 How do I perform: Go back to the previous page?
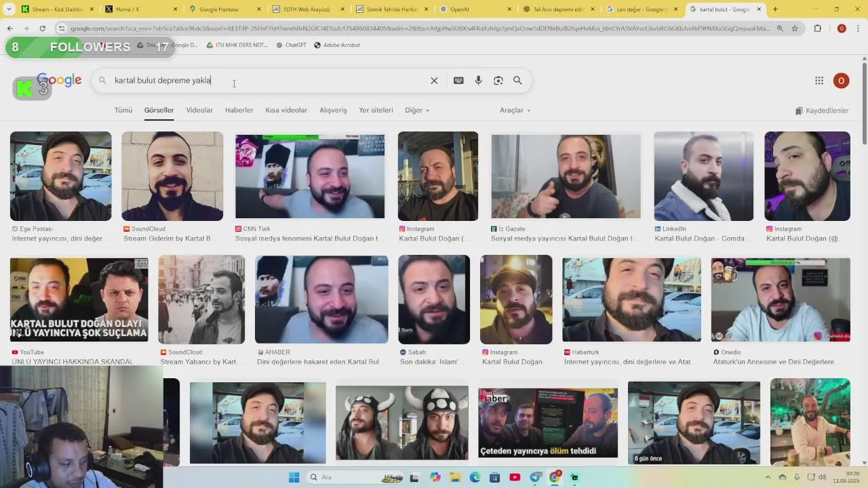tap(9, 28)
